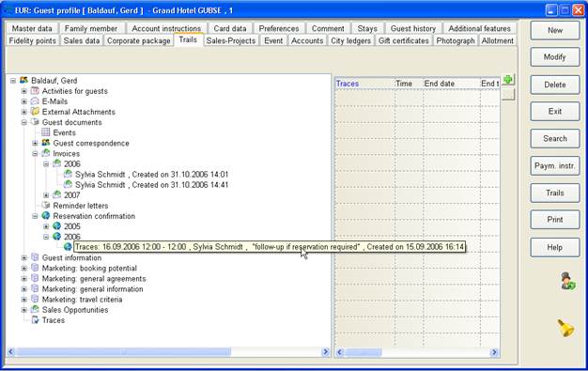
Task: Click the Time column header
Action: 409,84
